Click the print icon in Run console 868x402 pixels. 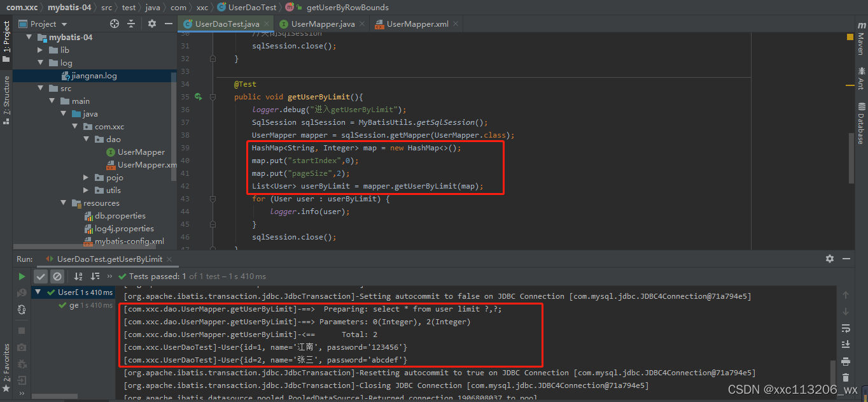click(x=846, y=361)
